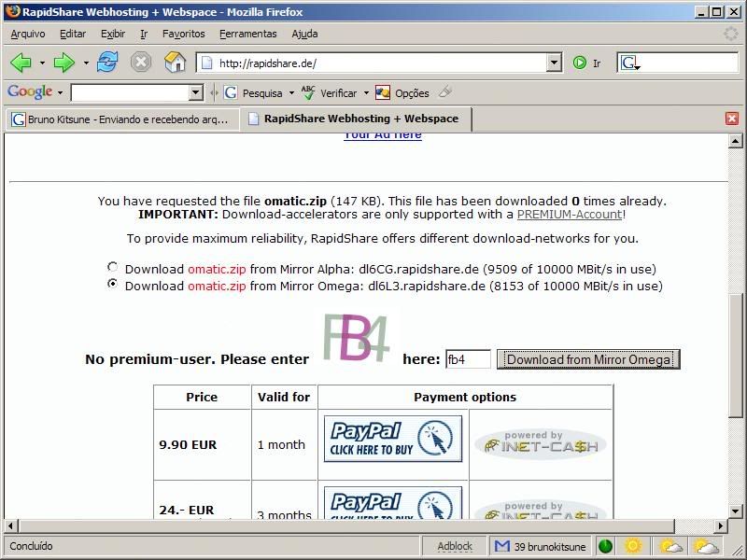Close the current tab with red X

(732, 119)
